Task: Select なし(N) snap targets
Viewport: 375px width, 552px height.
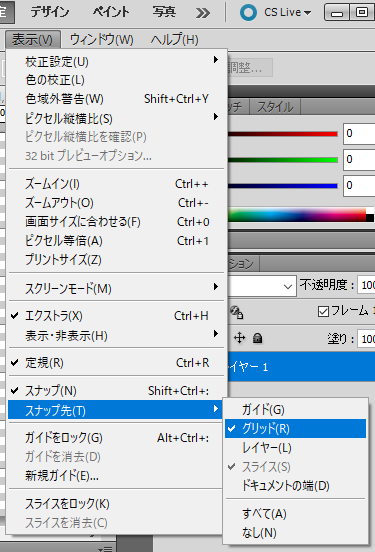Action: pyautogui.click(x=295, y=533)
